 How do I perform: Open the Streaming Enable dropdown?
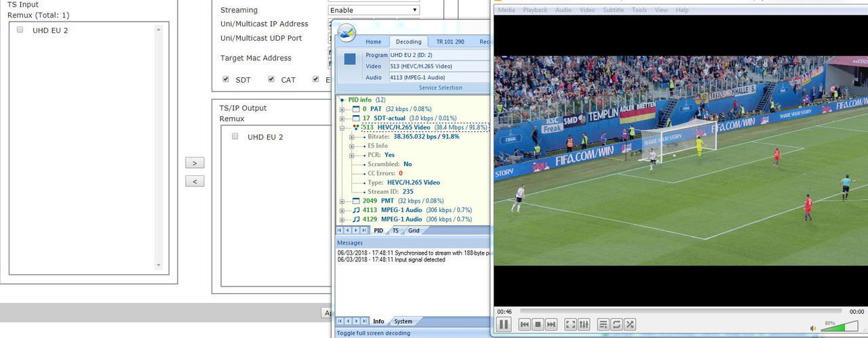coord(374,10)
